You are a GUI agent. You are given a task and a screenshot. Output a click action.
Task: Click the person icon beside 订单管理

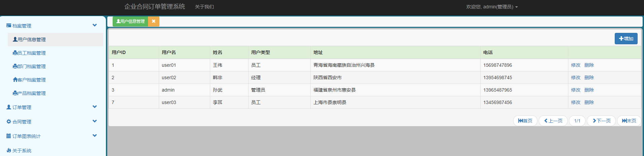point(9,107)
